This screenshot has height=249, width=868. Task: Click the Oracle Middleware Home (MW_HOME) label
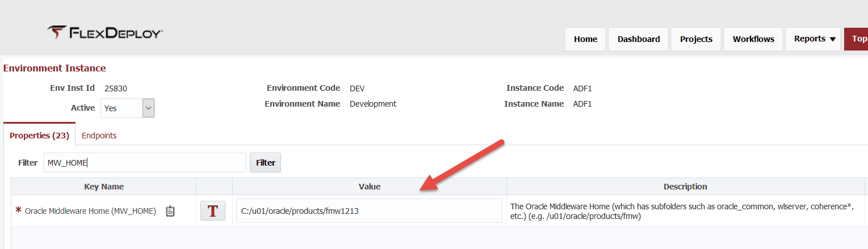tap(90, 211)
